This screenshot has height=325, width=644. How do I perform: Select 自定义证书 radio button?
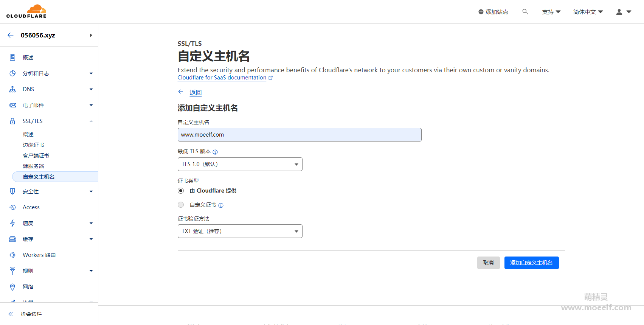(181, 205)
